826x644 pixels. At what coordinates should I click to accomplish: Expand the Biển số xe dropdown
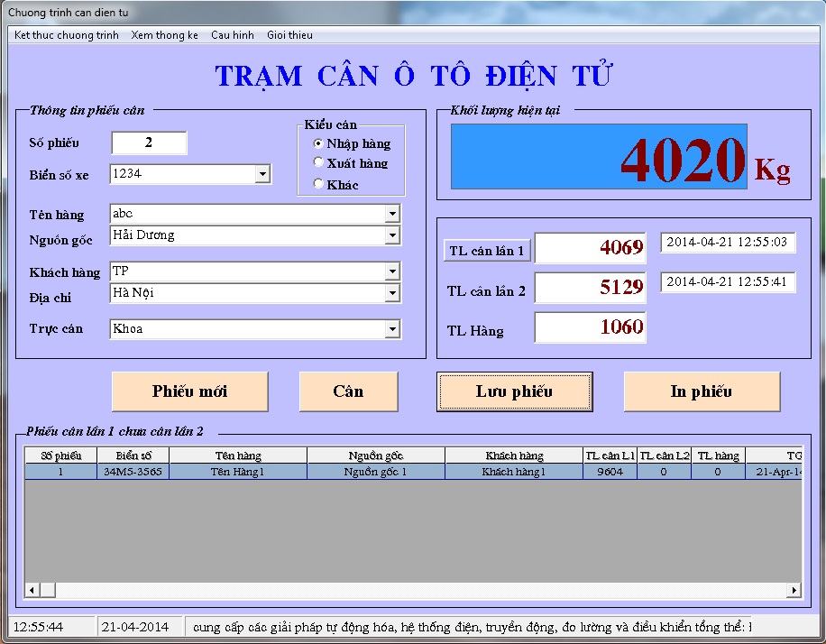(262, 174)
